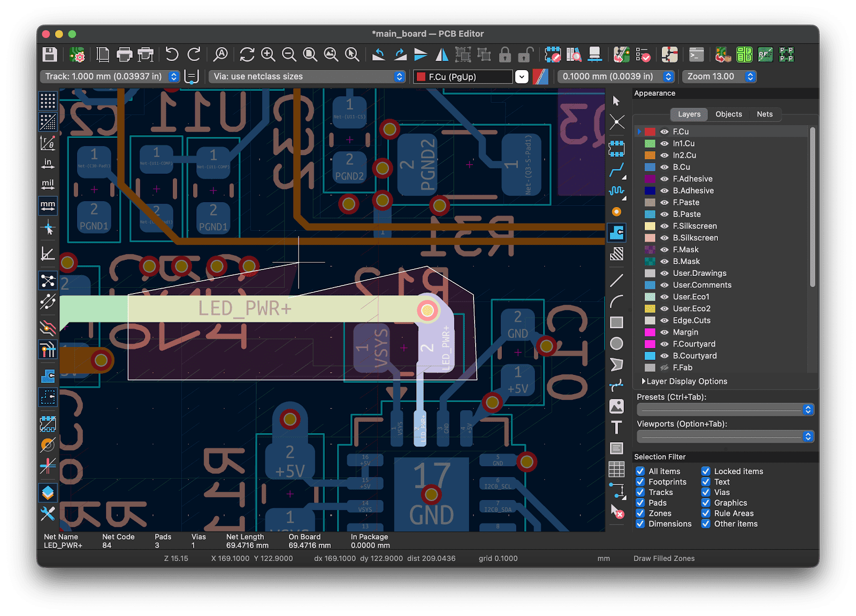Select the Draw Rectangle tool
This screenshot has width=856, height=616.
[x=616, y=322]
